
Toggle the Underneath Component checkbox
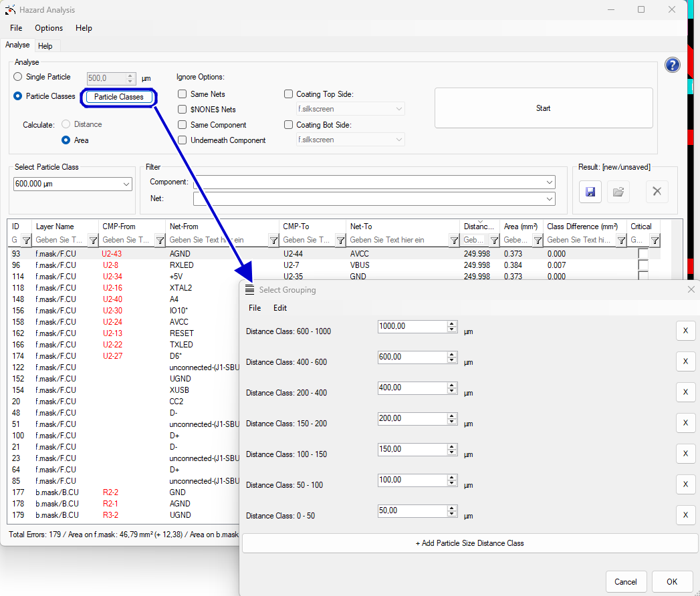(183, 140)
